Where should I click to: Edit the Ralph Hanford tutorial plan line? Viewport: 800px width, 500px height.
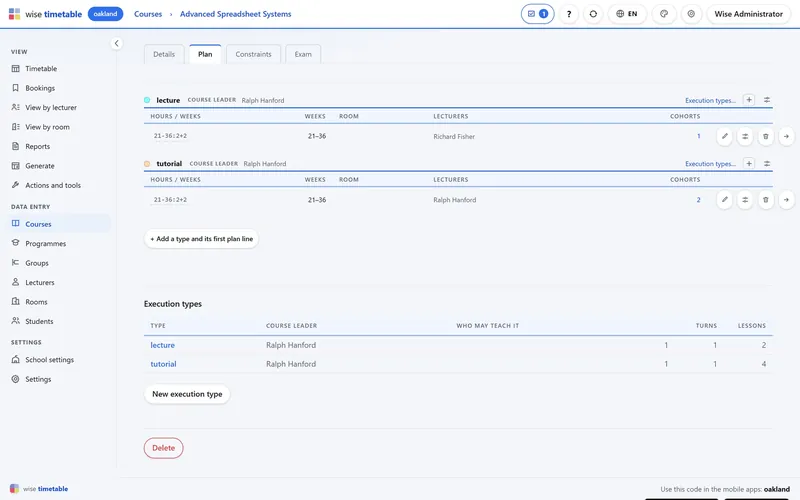coord(724,199)
